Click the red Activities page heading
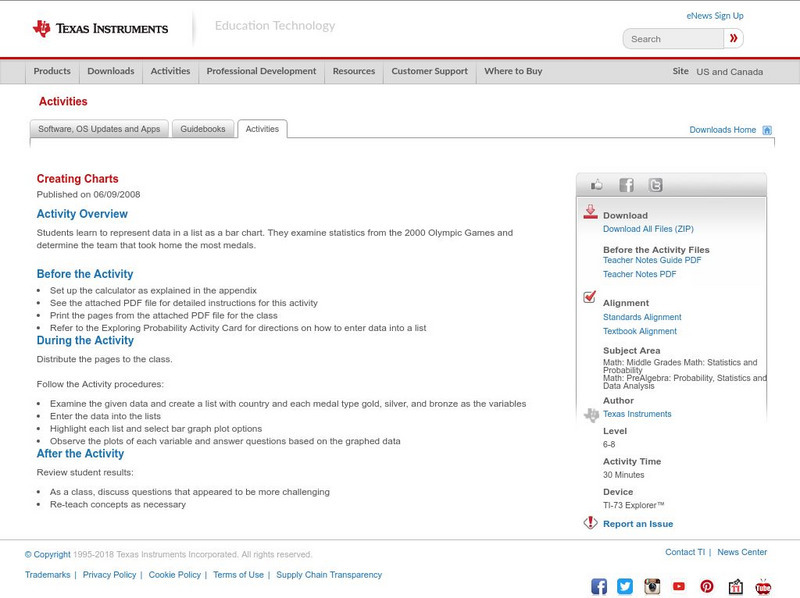Viewport: 800px width, 598px height. pyautogui.click(x=63, y=102)
